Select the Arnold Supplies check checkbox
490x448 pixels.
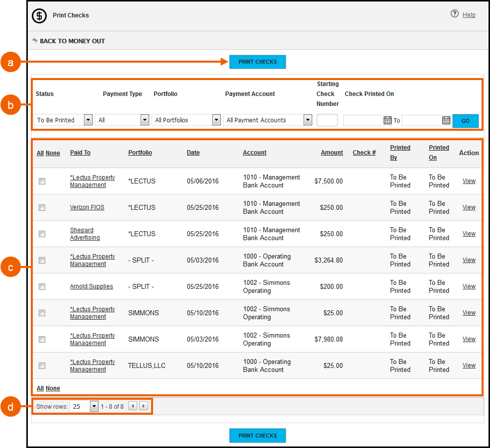click(42, 286)
